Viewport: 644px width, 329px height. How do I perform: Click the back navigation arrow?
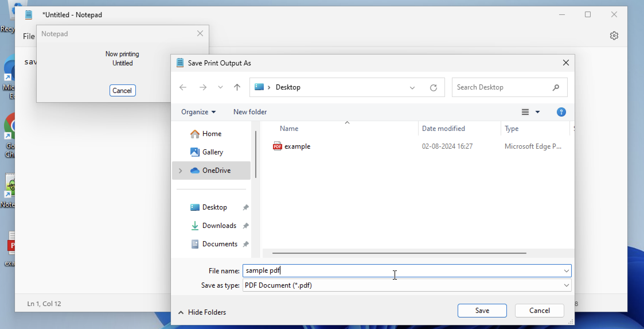pyautogui.click(x=183, y=87)
